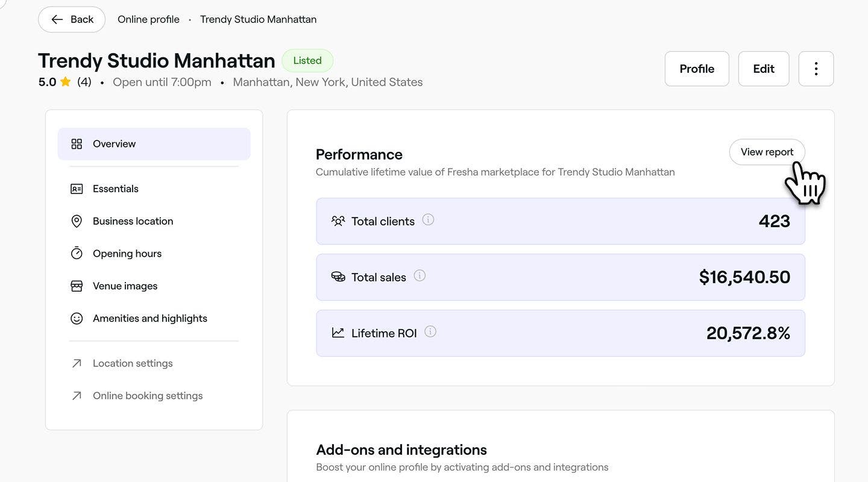Click the 5.0 rating score
Image resolution: width=868 pixels, height=482 pixels.
[x=47, y=82]
